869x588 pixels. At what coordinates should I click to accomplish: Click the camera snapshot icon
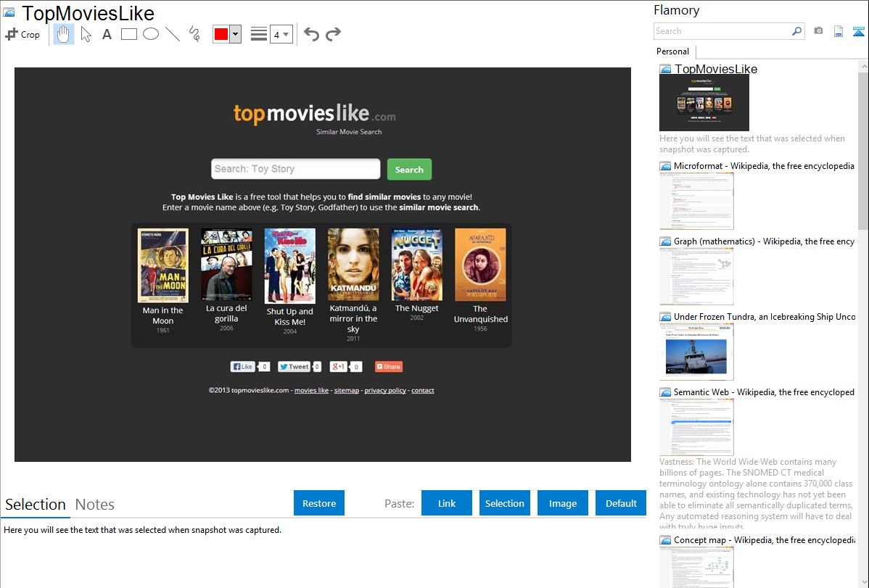point(818,31)
